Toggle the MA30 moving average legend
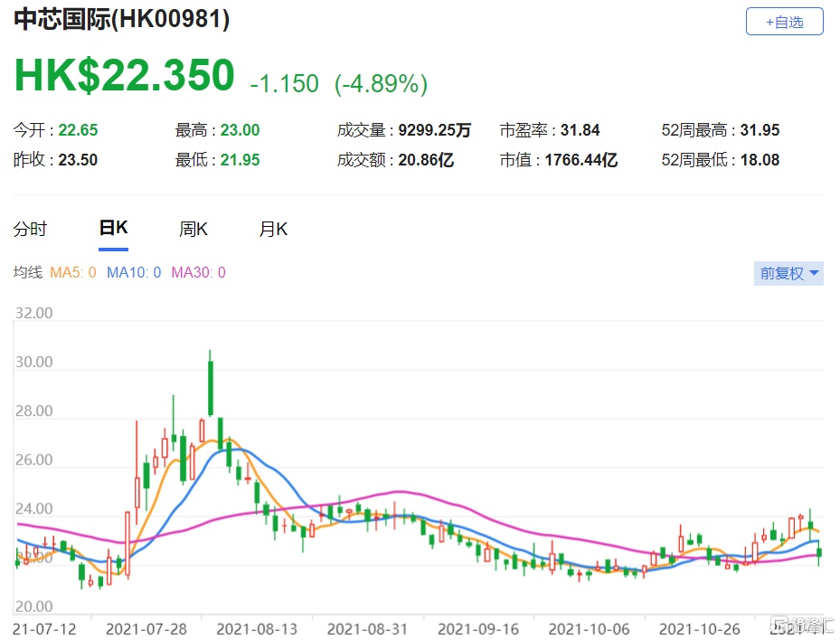 pyautogui.click(x=198, y=272)
